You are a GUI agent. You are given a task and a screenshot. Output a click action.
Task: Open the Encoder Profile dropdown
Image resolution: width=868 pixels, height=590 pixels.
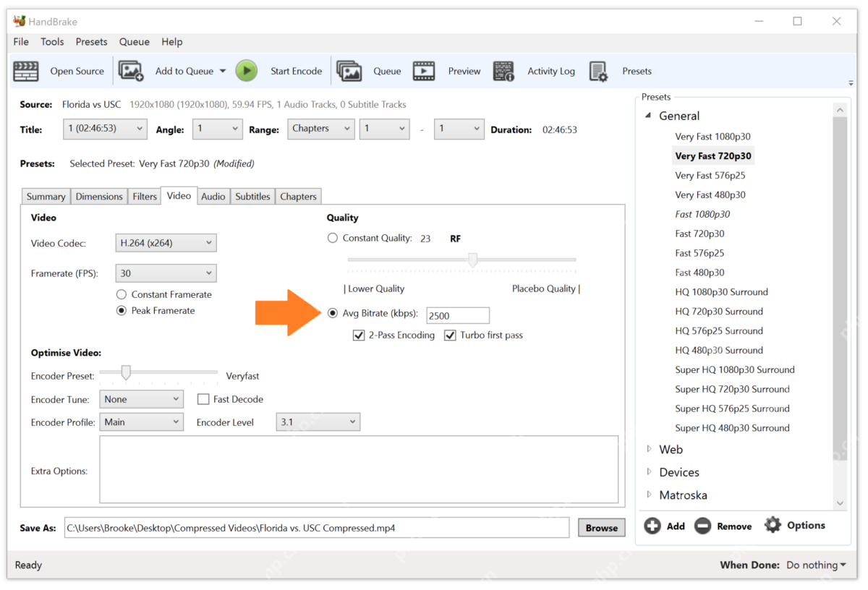point(140,422)
